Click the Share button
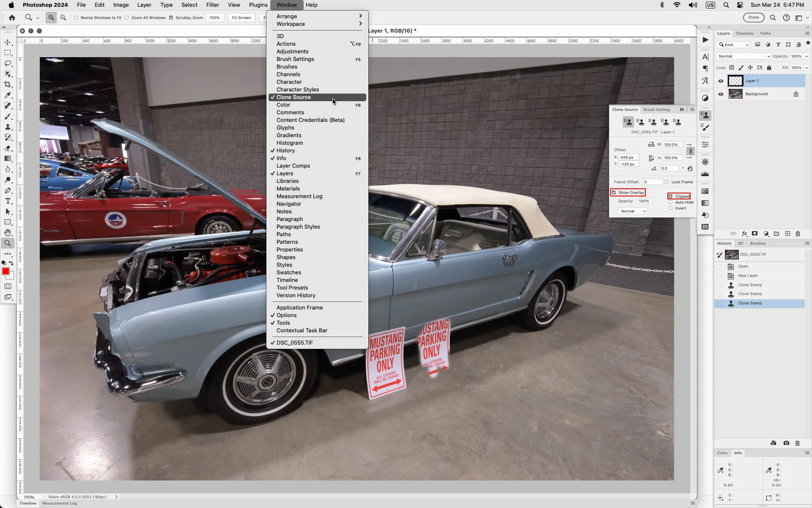The width and height of the screenshot is (812, 508). [x=754, y=17]
